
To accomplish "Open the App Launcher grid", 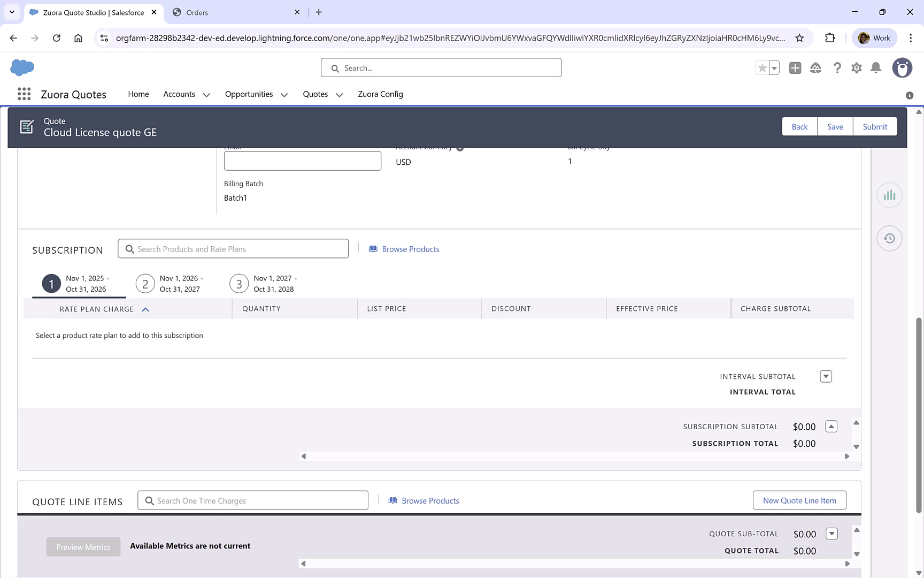I will pyautogui.click(x=24, y=94).
